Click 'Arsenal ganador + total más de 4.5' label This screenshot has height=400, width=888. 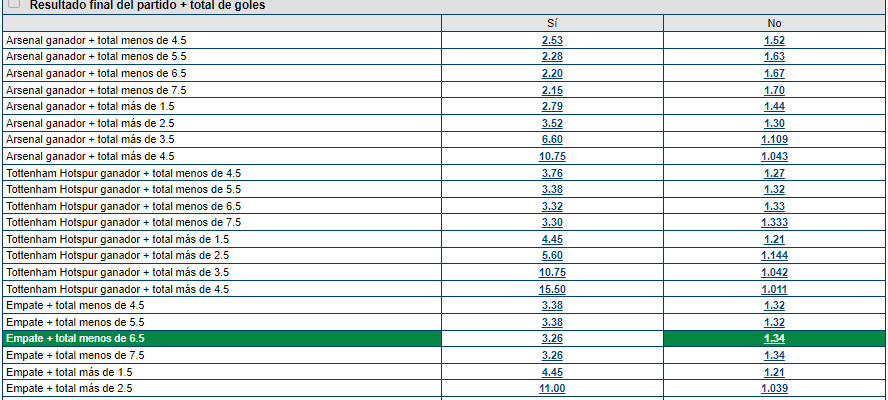90,156
